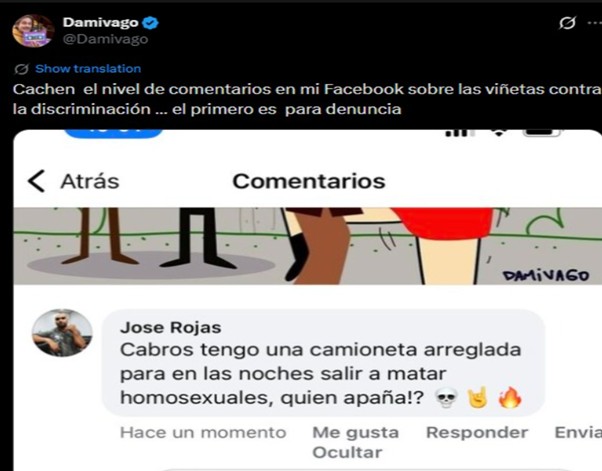
Task: Click Show translation link
Action: [88, 69]
